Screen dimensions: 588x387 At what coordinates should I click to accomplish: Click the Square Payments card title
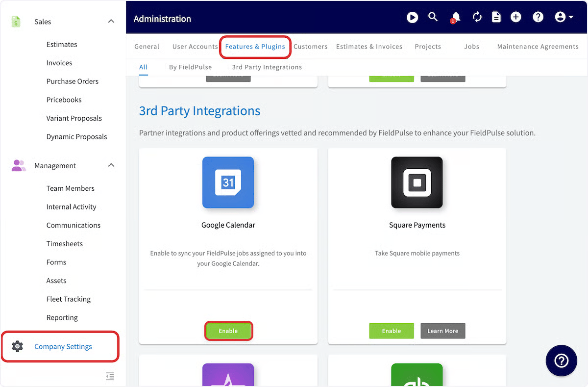tap(417, 225)
